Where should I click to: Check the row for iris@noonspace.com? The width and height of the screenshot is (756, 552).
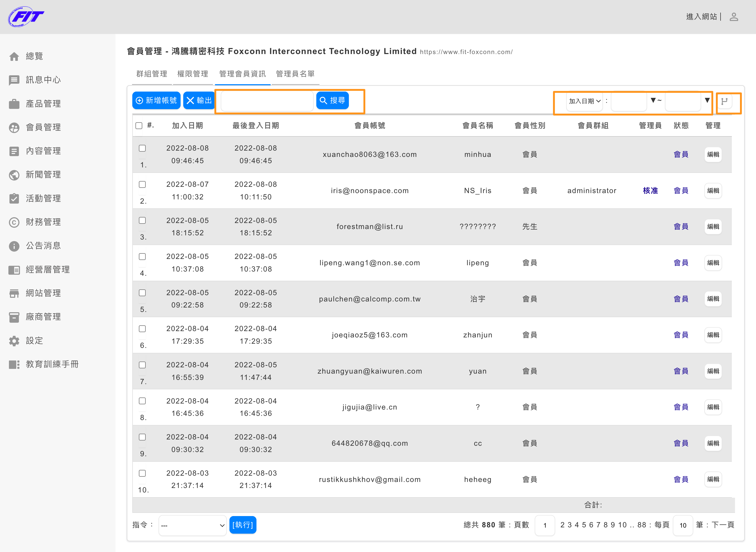pyautogui.click(x=143, y=184)
